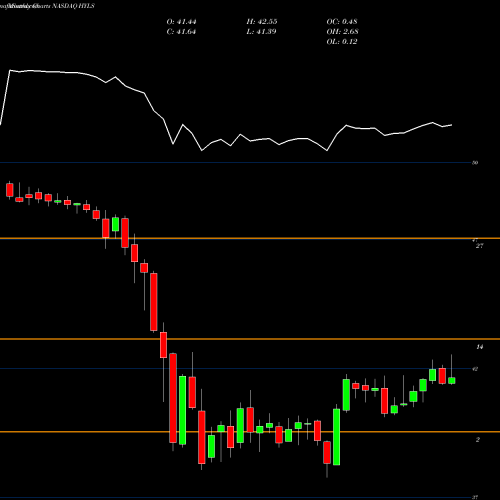Click the OH: 2.68 reading

pyautogui.click(x=342, y=32)
